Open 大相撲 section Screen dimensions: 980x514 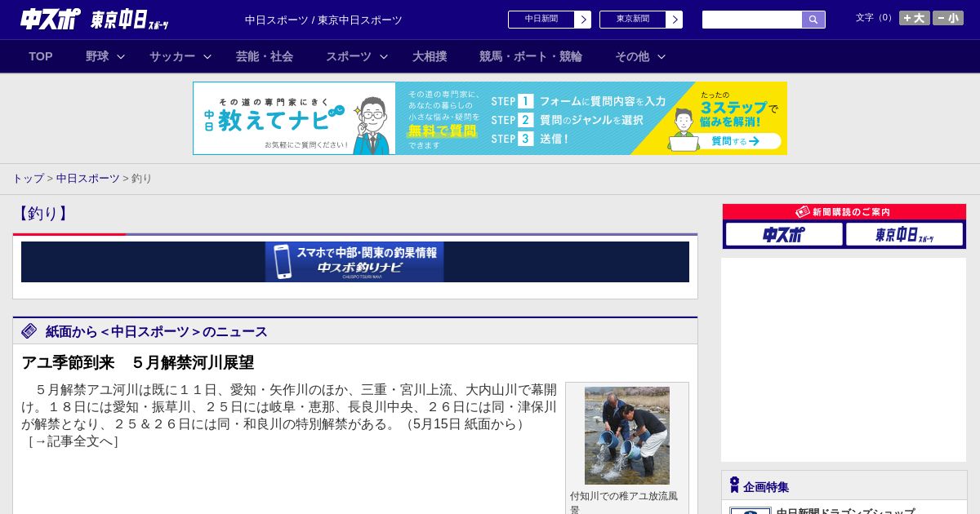430,56
